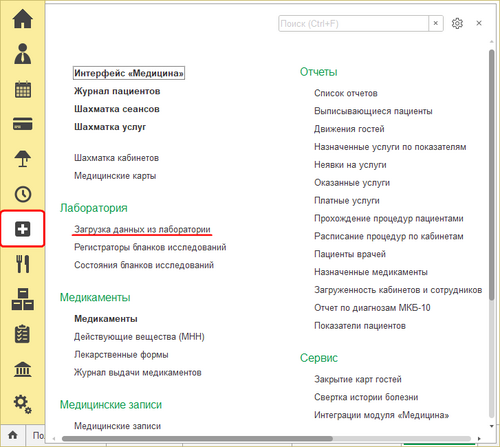Click the scroll right arrow
Viewport: 500px width, 447px height.
(x=479, y=438)
